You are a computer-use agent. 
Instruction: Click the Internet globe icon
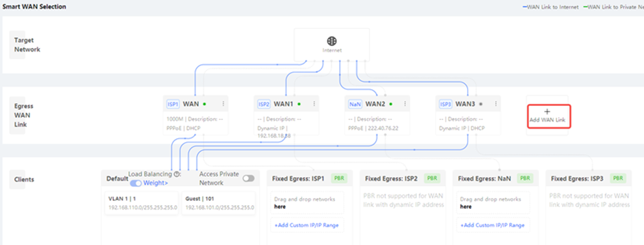pos(331,41)
